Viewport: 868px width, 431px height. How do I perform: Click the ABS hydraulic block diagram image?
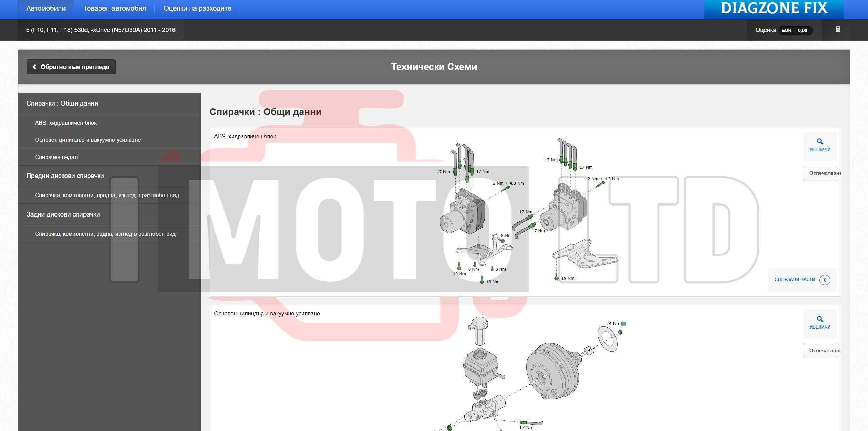coord(528,211)
